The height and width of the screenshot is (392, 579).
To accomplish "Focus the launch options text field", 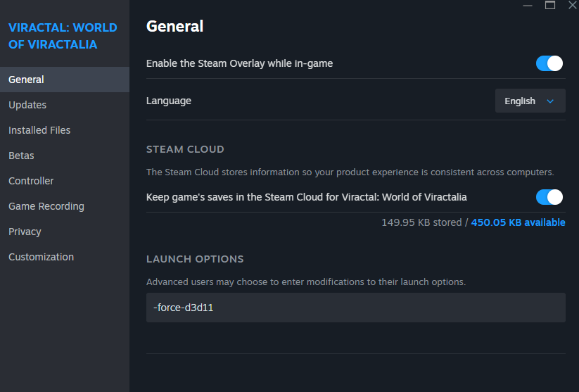I will tap(355, 308).
